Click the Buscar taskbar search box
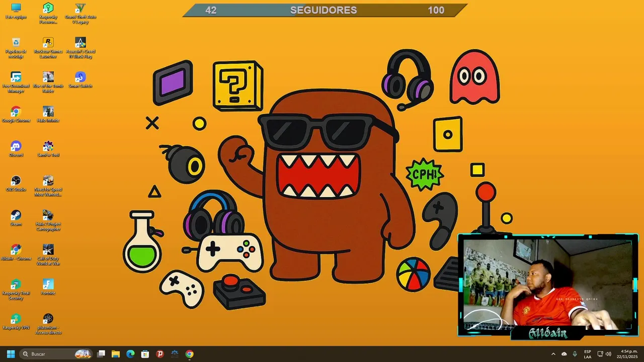This screenshot has height=362, width=644. tap(56, 354)
